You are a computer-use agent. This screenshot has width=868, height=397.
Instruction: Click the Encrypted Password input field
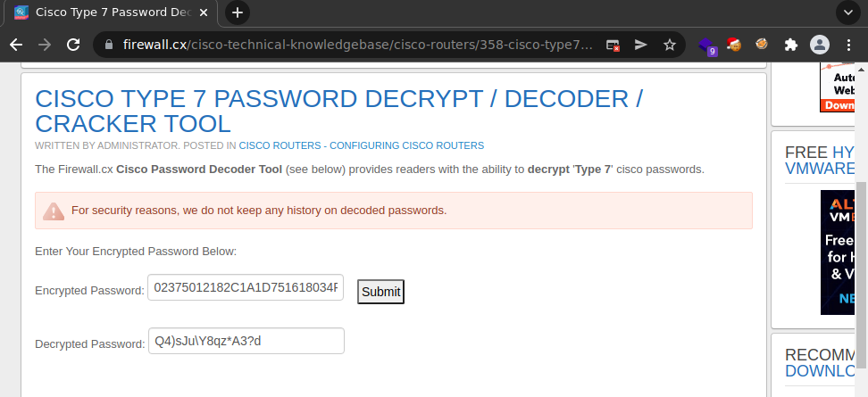[x=246, y=287]
